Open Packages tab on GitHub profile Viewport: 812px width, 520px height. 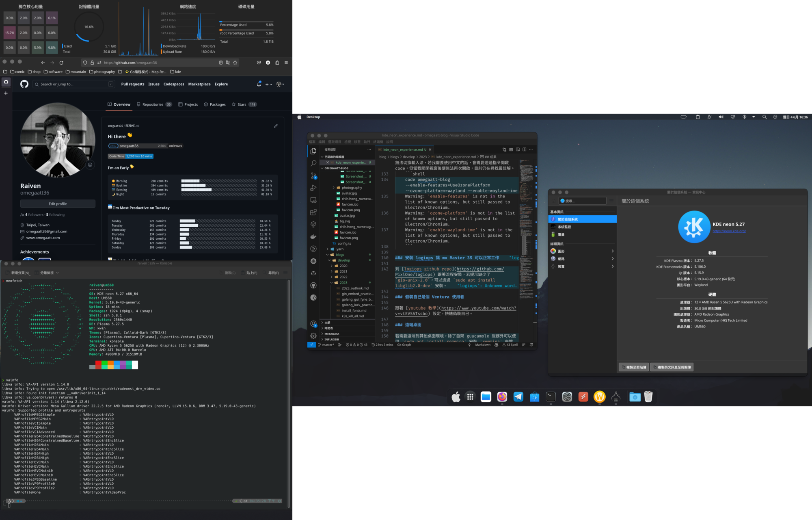point(215,104)
